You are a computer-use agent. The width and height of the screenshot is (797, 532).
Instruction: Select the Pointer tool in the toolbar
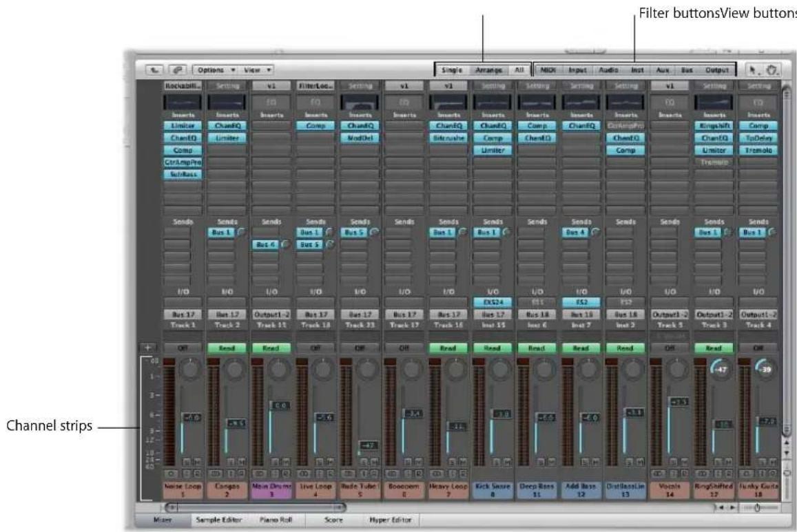[x=754, y=70]
